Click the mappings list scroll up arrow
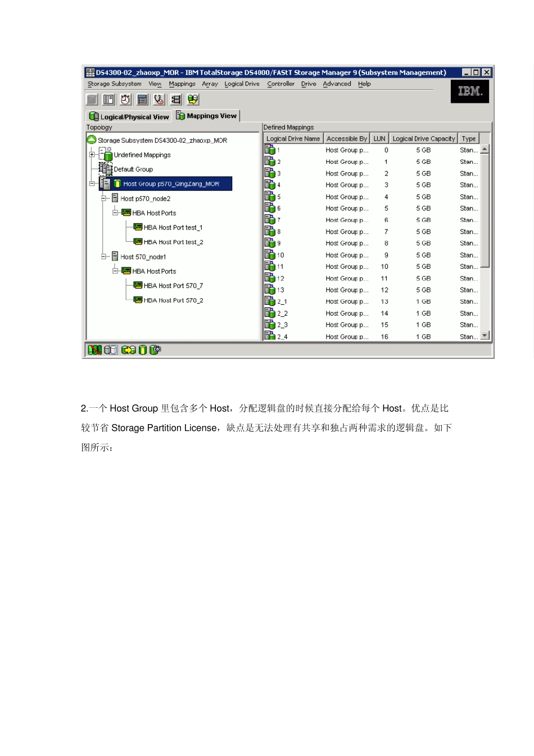The image size is (534, 756). click(485, 149)
